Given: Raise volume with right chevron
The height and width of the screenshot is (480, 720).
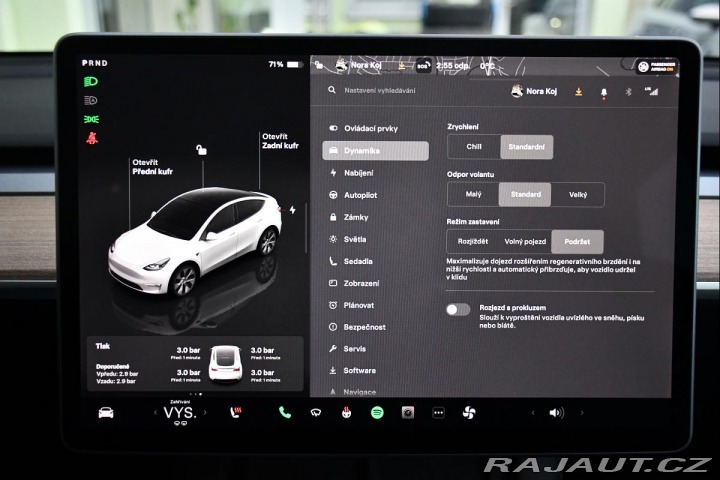Looking at the screenshot, I should point(582,412).
